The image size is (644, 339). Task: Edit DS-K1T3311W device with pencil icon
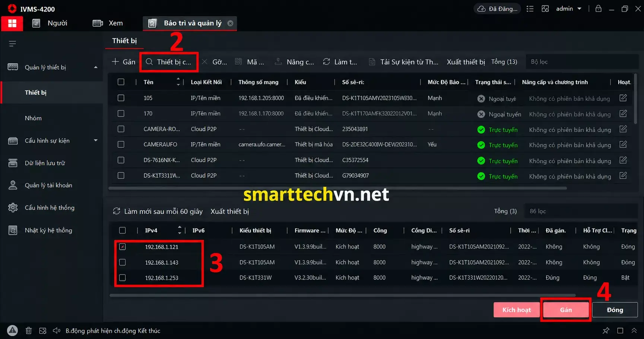[x=623, y=175]
